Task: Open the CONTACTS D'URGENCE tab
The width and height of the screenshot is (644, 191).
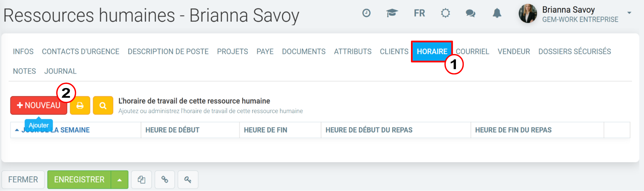Action: pos(81,52)
